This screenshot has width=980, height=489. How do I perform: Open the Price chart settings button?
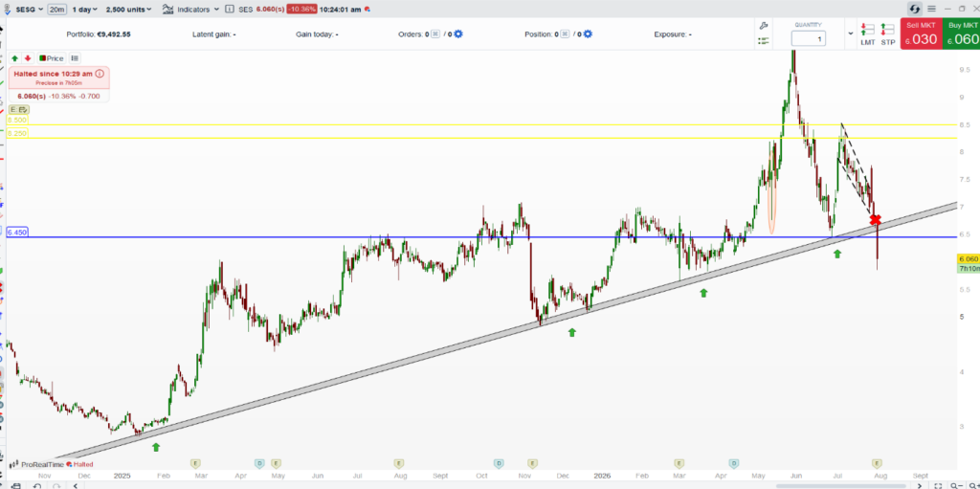point(52,58)
